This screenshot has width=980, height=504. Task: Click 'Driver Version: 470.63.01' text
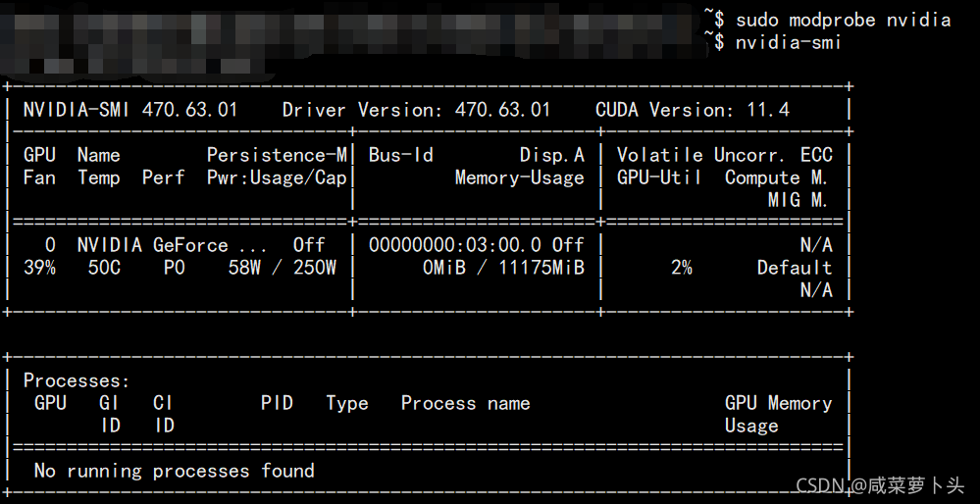tap(416, 110)
